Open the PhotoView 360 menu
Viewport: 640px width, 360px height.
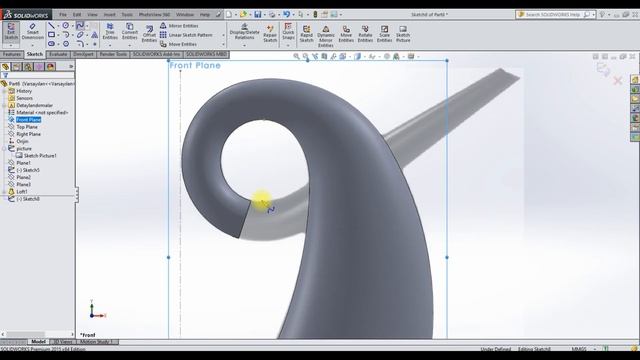tap(154, 15)
